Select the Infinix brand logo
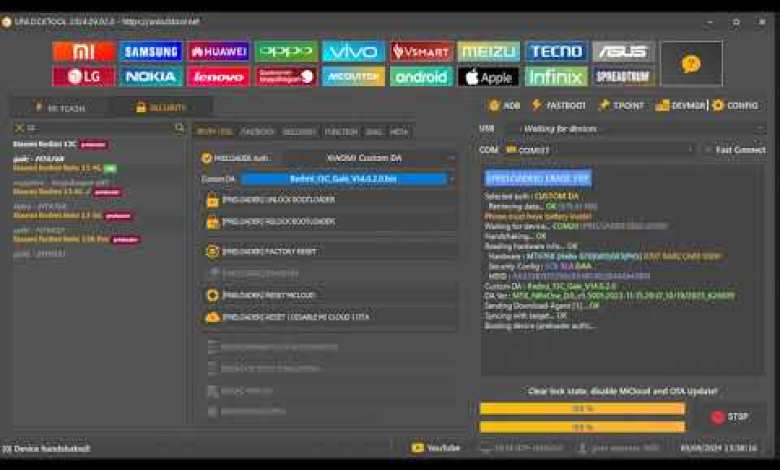This screenshot has height=470, width=780. click(556, 77)
